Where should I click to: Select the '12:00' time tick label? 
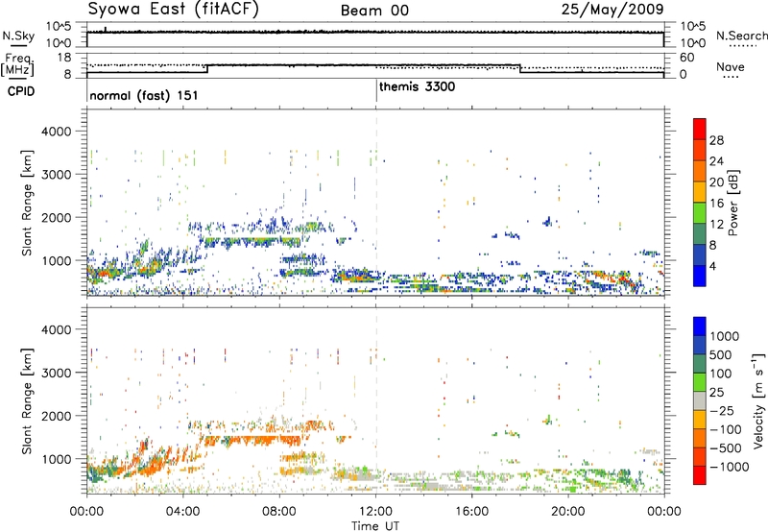[375, 512]
